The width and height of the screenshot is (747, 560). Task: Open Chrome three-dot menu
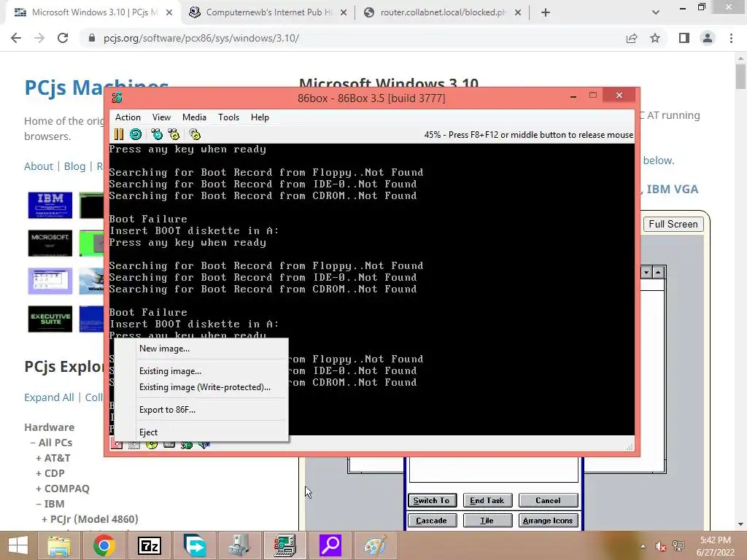[x=731, y=38]
